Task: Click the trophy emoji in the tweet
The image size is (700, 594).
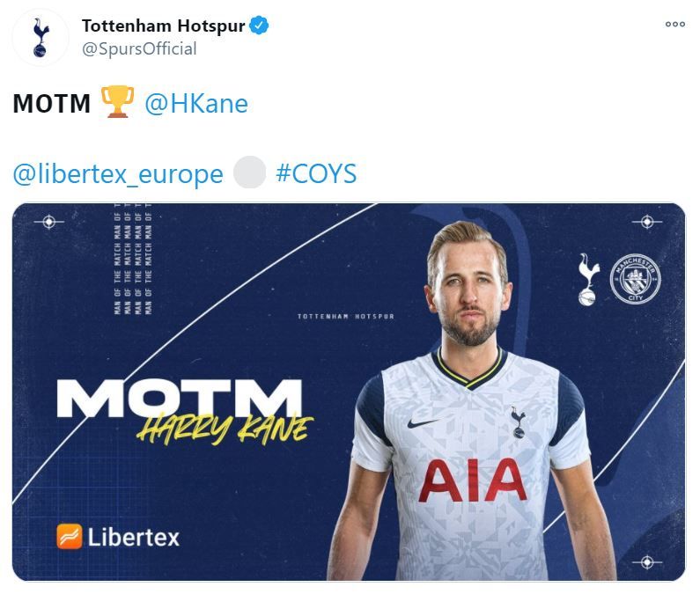Action: tap(117, 102)
